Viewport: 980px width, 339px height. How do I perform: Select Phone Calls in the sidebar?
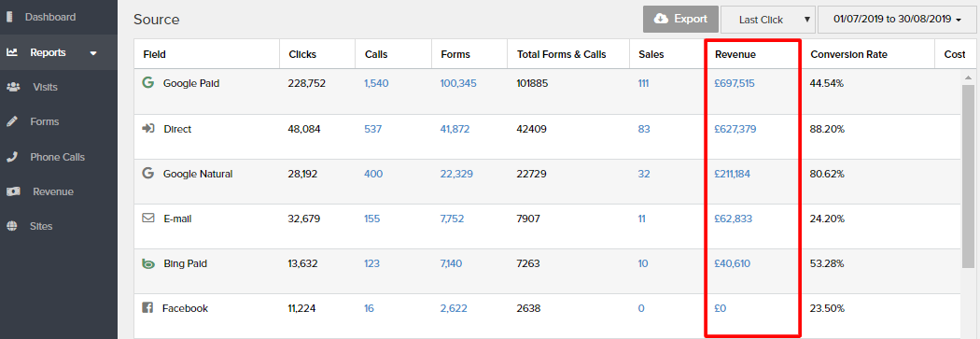click(59, 157)
